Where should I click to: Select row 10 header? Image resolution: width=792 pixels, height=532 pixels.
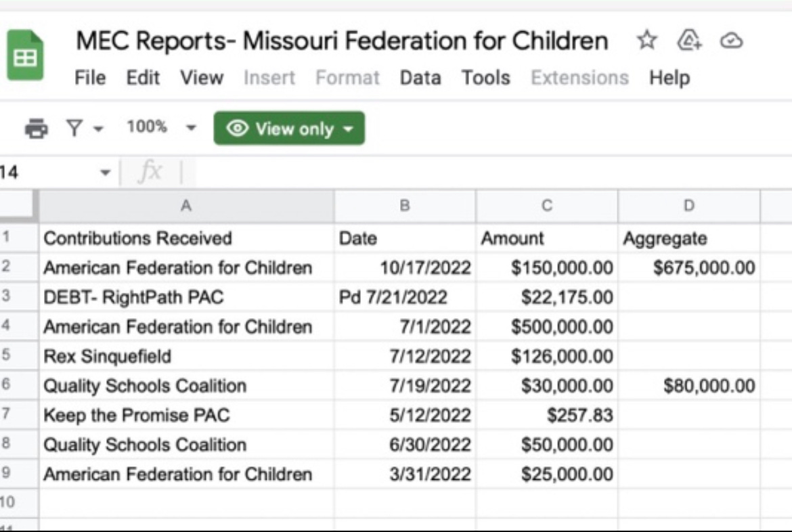click(x=19, y=503)
